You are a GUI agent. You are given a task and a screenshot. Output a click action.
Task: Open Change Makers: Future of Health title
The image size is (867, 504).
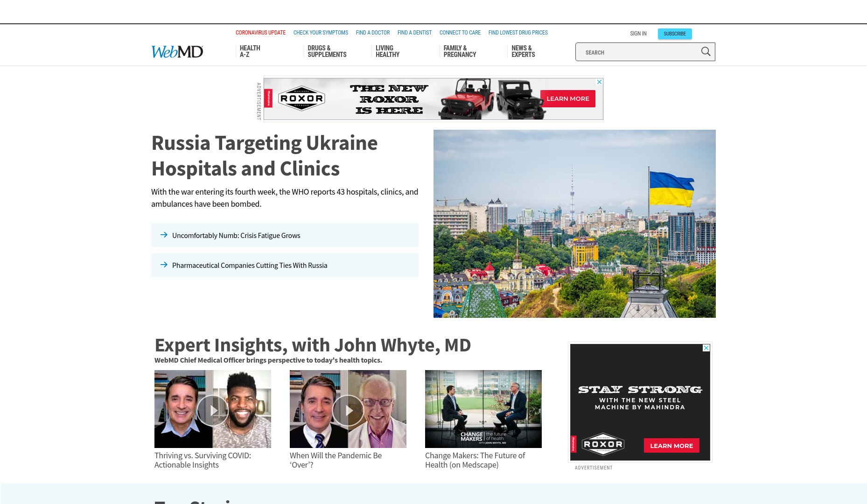[x=475, y=460]
